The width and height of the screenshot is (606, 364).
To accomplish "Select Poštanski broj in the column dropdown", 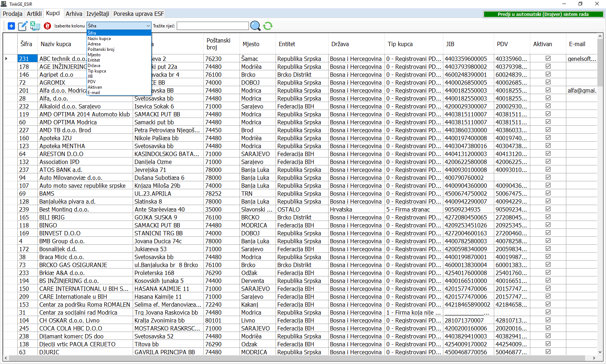I will pyautogui.click(x=101, y=49).
